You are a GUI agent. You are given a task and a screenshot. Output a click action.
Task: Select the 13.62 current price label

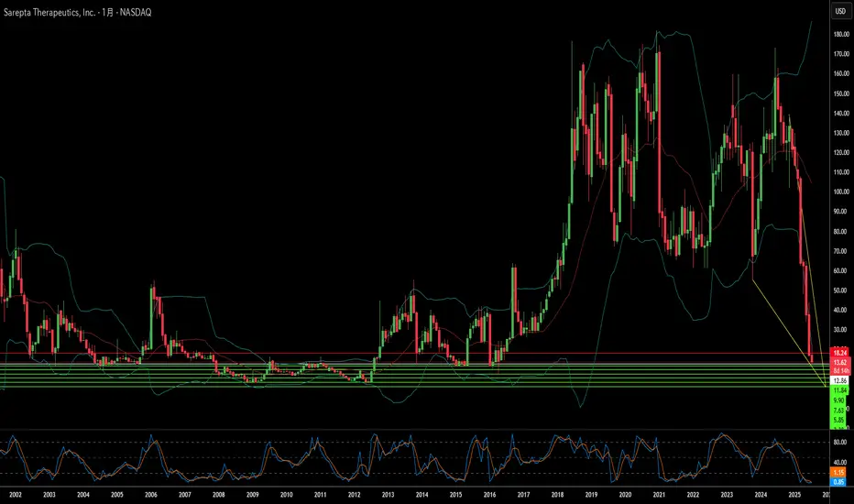pyautogui.click(x=840, y=362)
